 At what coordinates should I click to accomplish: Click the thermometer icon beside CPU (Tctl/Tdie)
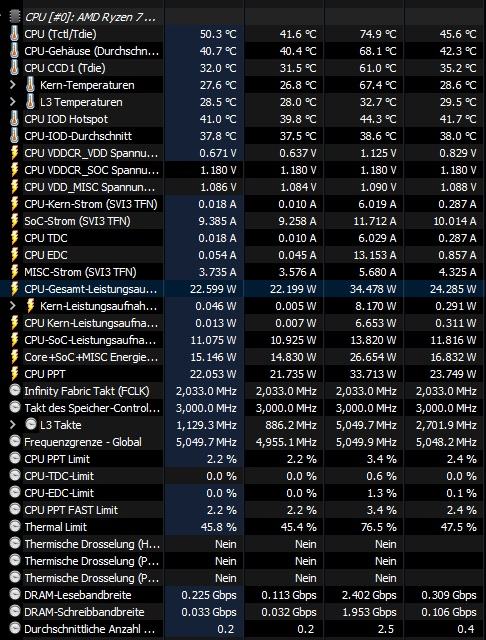coord(14,34)
